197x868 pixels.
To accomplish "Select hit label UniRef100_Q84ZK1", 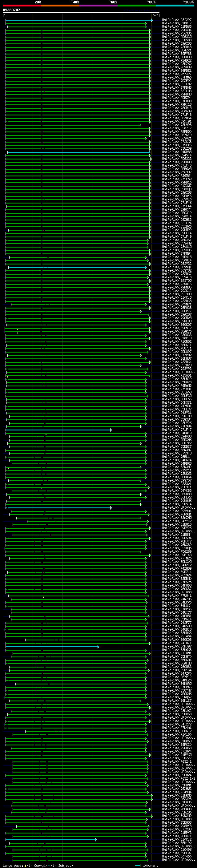I will click(176, 50).
